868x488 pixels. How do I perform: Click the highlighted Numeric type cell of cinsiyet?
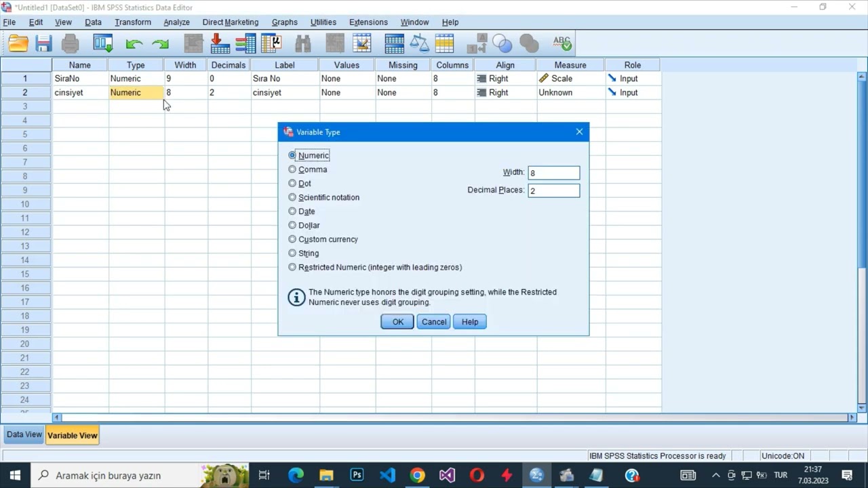tap(136, 92)
